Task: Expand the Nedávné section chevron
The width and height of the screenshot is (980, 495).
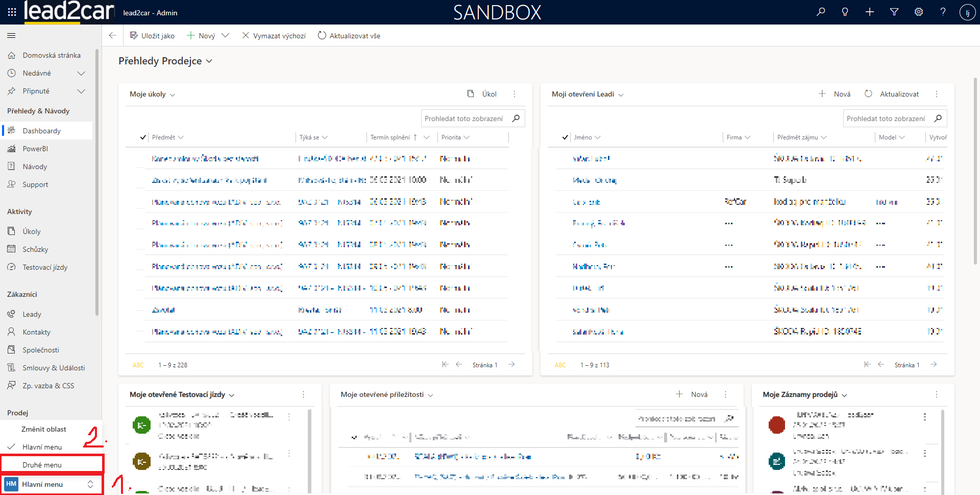Action: click(x=81, y=74)
